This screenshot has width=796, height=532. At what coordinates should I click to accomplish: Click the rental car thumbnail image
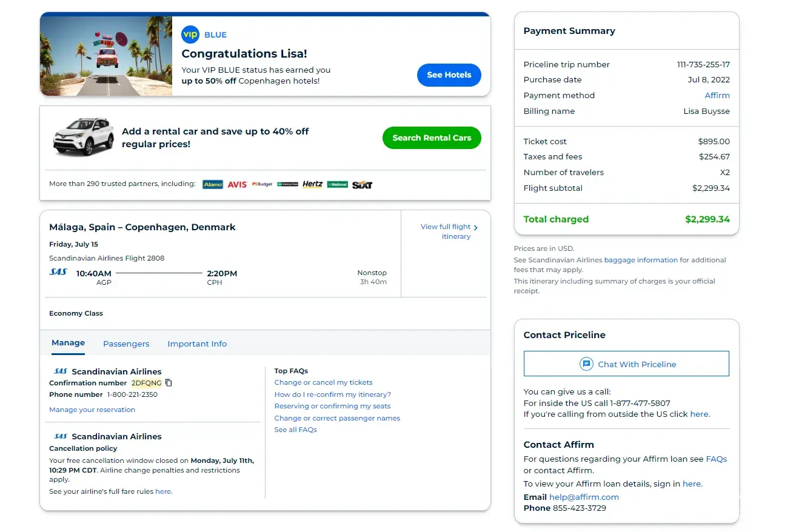[x=83, y=137]
